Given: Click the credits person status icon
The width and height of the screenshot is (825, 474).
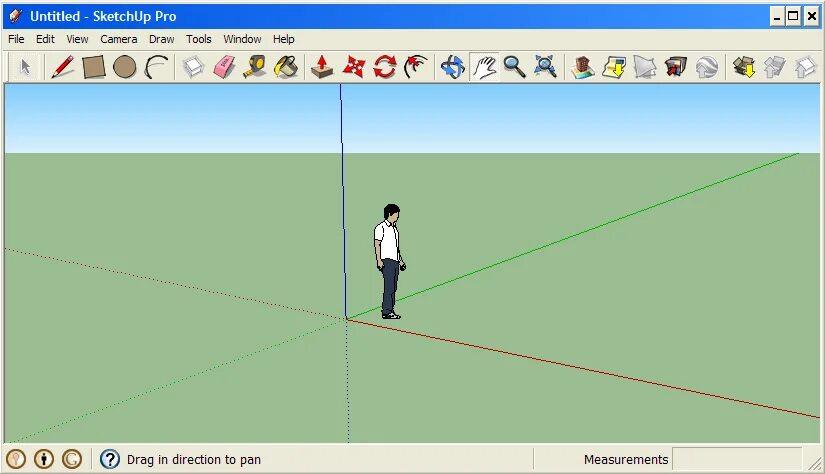Looking at the screenshot, I should pyautogui.click(x=44, y=459).
